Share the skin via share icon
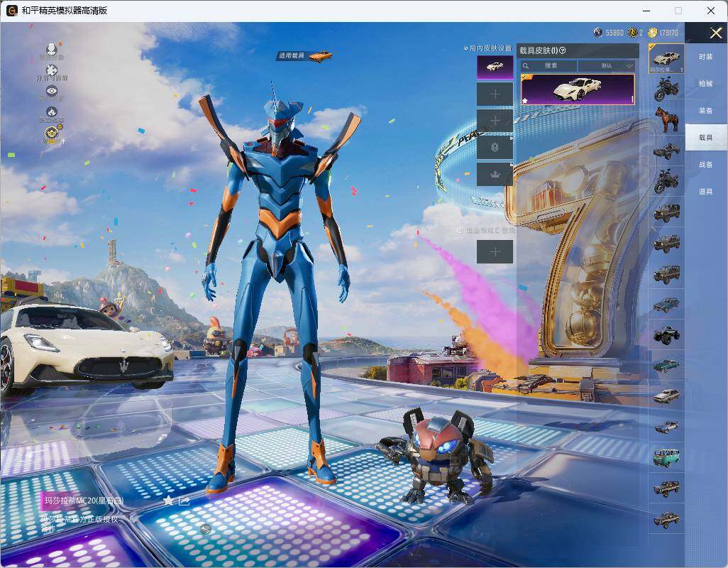Image resolution: width=728 pixels, height=568 pixels. [184, 500]
